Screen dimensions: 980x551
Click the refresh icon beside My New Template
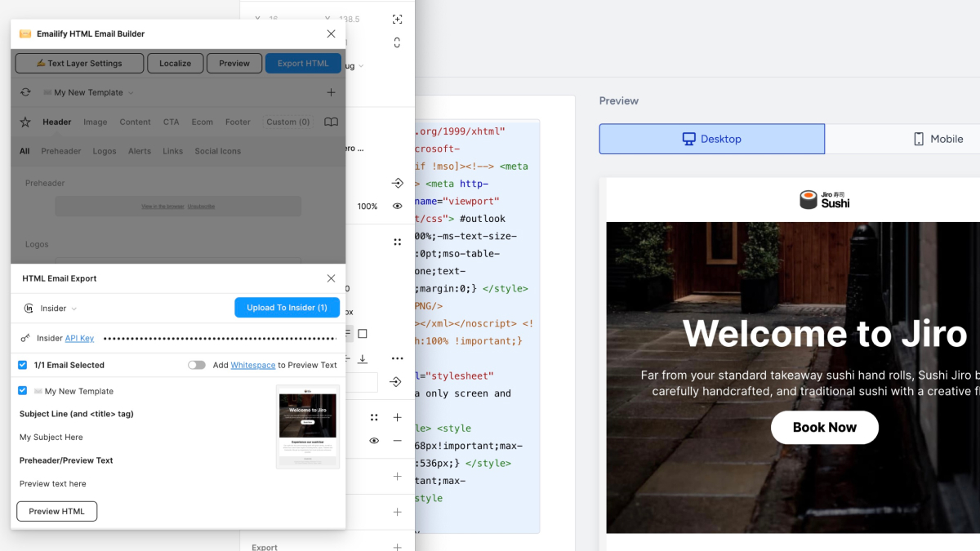coord(25,93)
